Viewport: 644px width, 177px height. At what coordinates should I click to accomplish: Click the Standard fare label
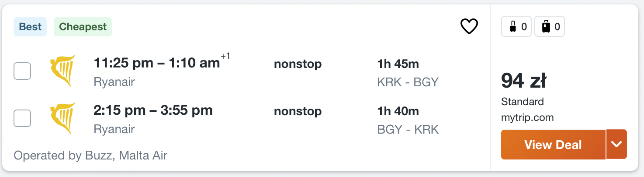tap(522, 102)
